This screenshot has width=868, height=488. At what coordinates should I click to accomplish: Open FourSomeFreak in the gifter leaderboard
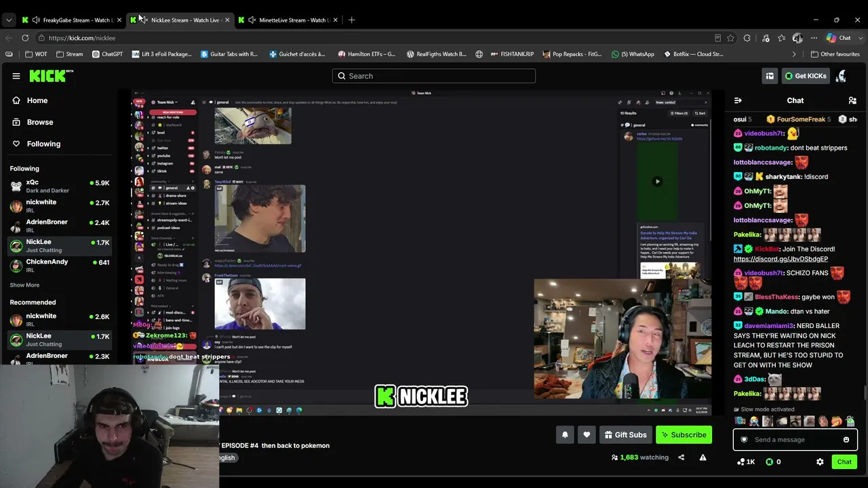coord(799,119)
